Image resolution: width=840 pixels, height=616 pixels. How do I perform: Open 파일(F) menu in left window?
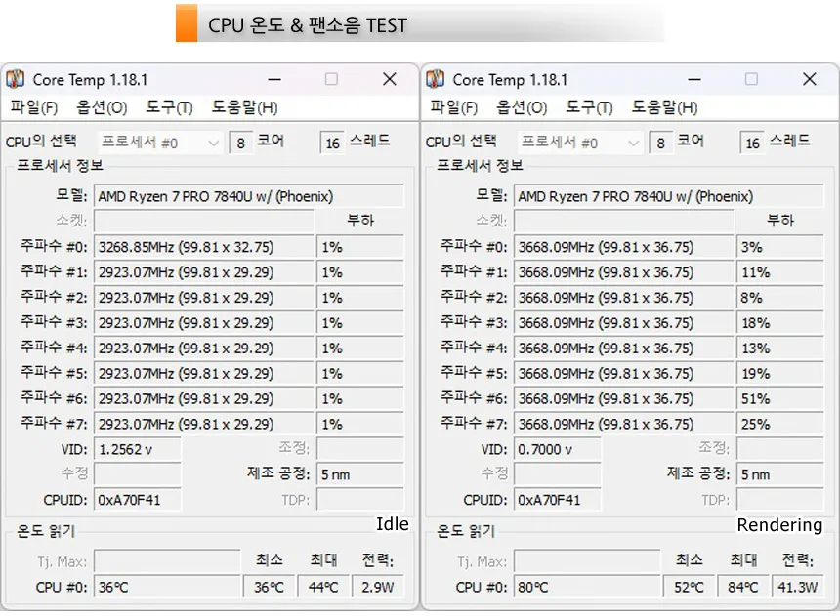tap(33, 107)
